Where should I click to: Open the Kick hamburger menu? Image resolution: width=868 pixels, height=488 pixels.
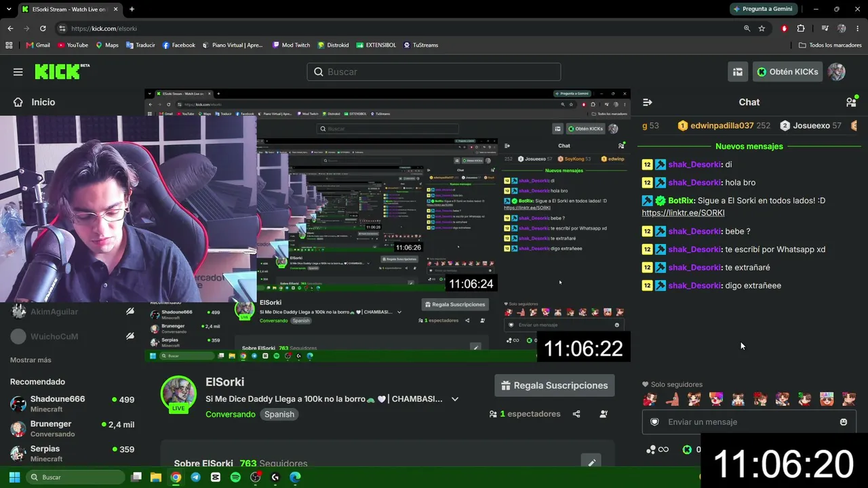click(18, 72)
